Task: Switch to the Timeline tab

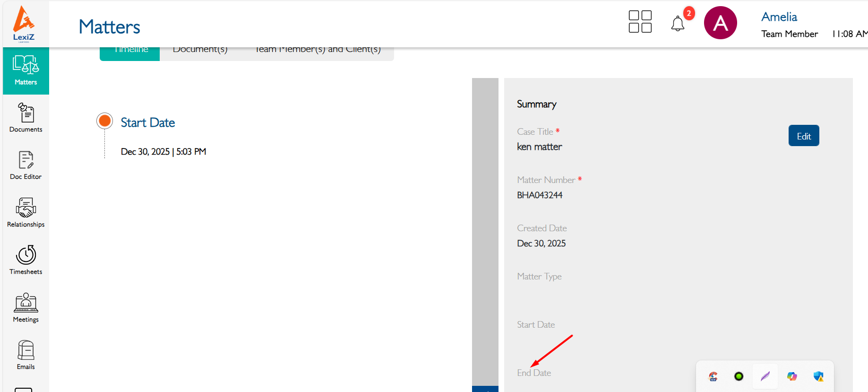Action: (x=130, y=51)
